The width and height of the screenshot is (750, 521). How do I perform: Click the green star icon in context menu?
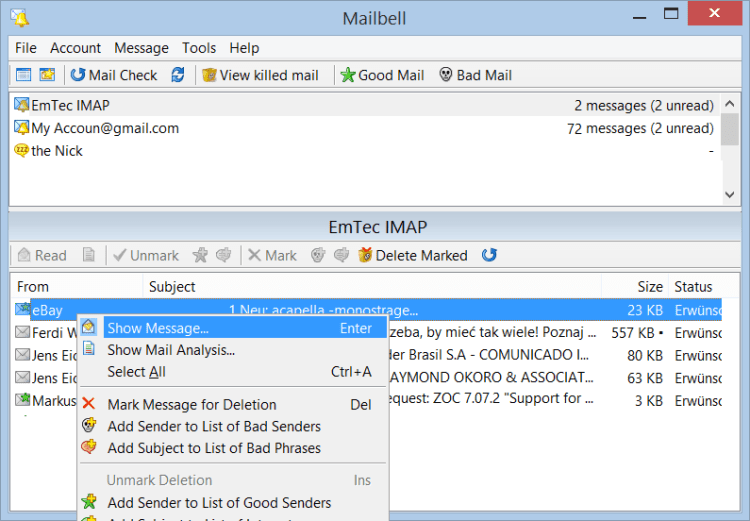[88, 502]
